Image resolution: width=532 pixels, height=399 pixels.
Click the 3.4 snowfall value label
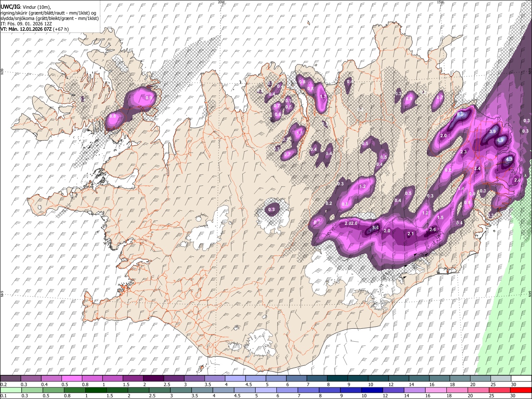(x=375, y=227)
